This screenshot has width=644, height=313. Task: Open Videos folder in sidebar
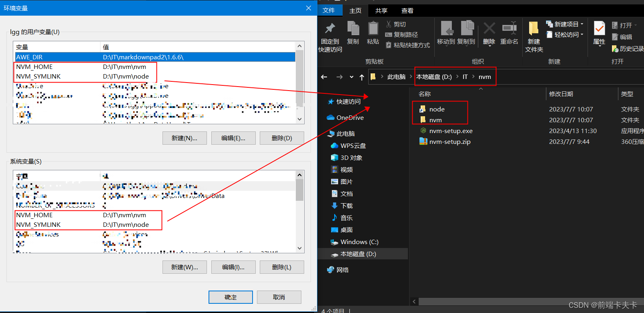point(342,170)
